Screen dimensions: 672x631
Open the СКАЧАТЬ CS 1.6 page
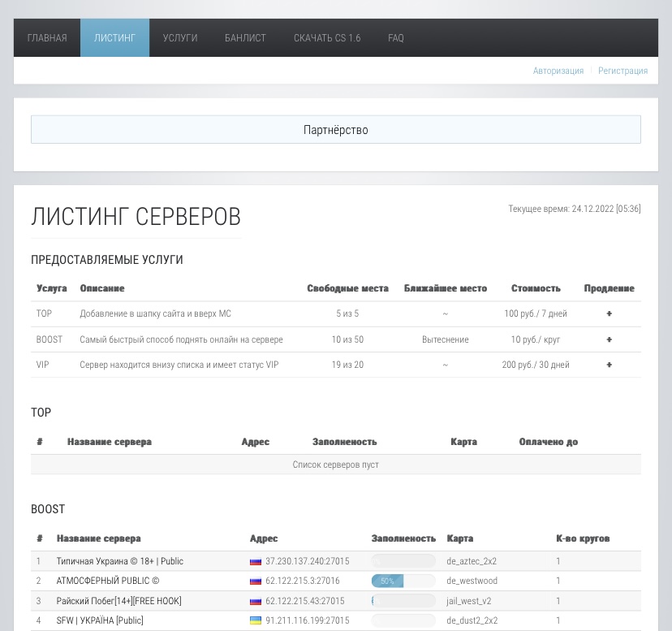coord(327,38)
